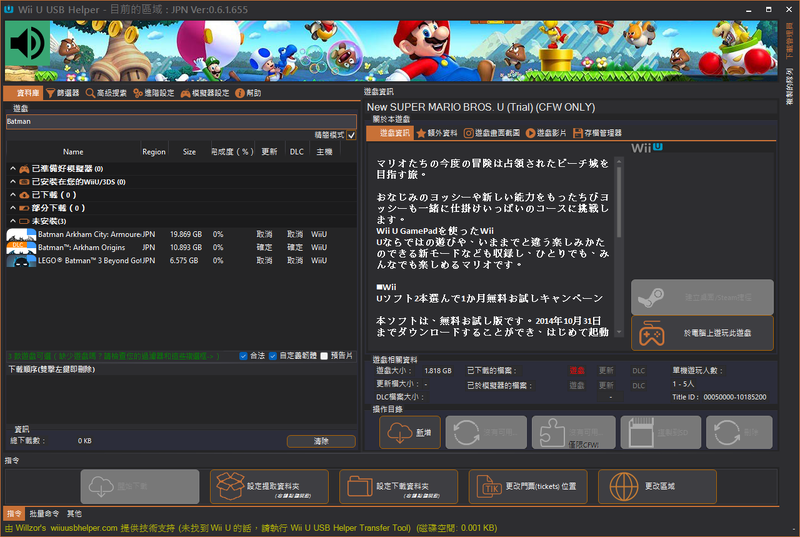Click the 更改區域 globe button

pyautogui.click(x=657, y=487)
